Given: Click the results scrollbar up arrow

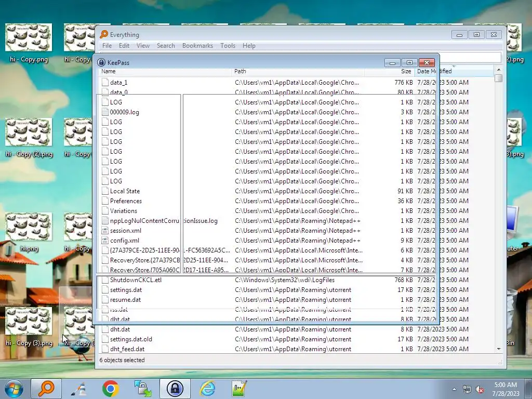Looking at the screenshot, I should coord(498,70).
